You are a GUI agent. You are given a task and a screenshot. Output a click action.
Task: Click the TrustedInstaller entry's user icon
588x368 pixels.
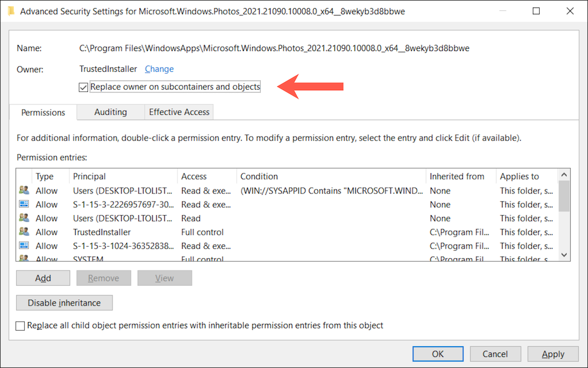point(24,232)
